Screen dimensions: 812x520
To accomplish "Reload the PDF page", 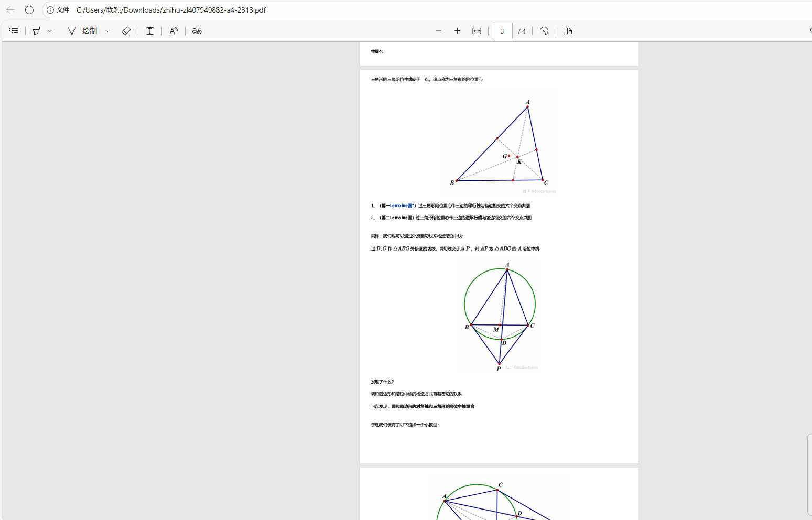I will pyautogui.click(x=29, y=10).
